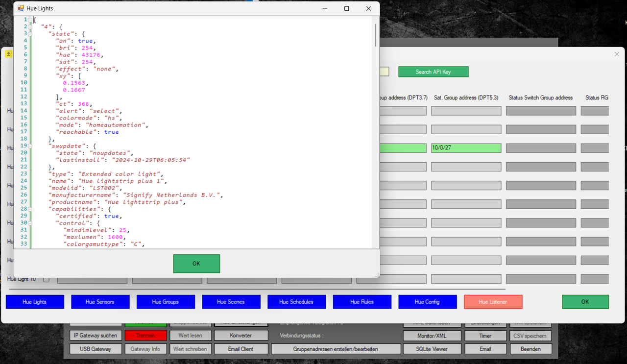Click the "ct": 366 line
This screenshot has width=627, height=364.
74,104
